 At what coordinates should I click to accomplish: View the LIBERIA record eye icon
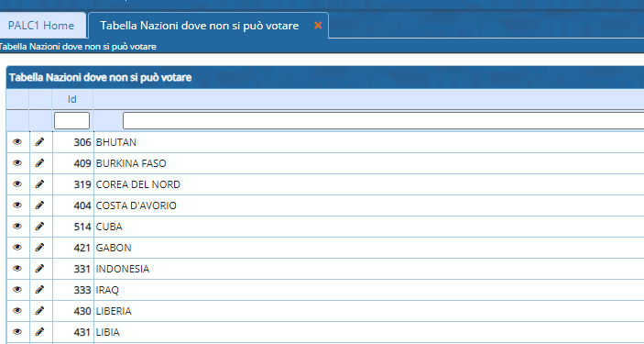click(16, 311)
